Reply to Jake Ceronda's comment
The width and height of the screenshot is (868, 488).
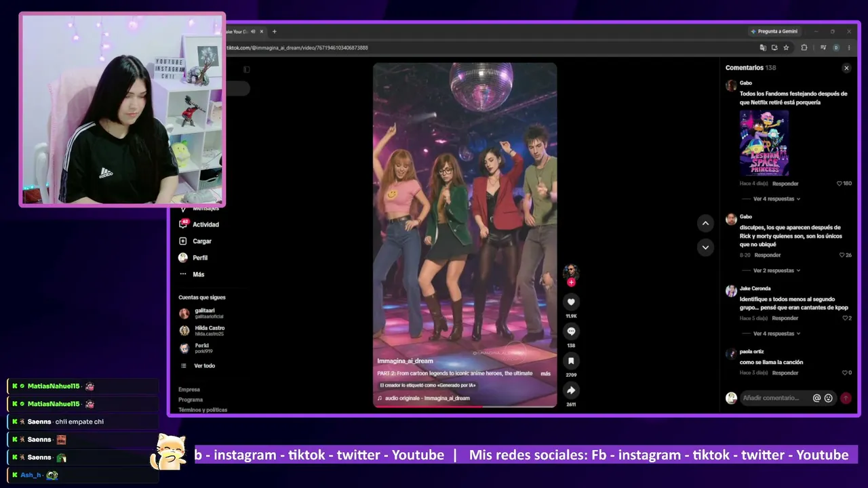(x=785, y=318)
